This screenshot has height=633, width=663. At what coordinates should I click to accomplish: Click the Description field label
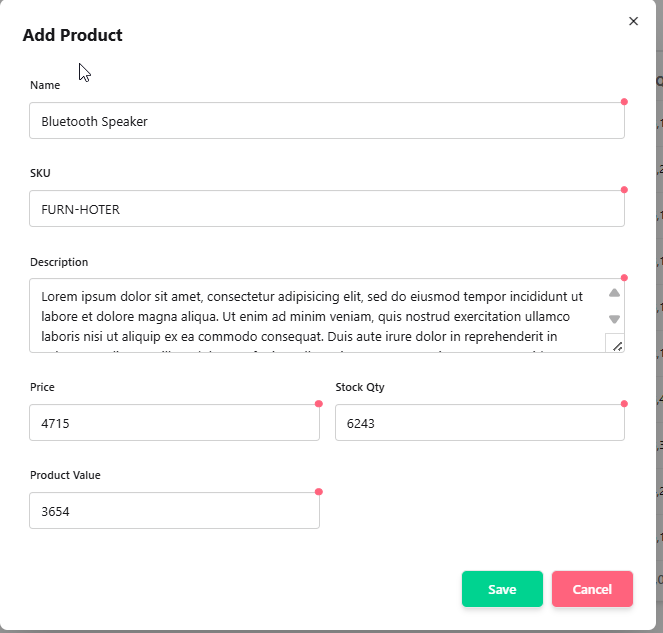pyautogui.click(x=59, y=262)
